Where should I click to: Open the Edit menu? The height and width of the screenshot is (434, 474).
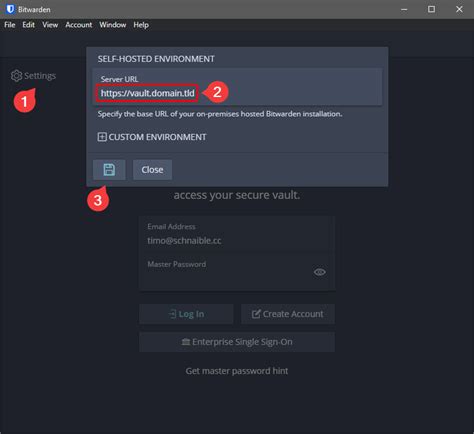tap(29, 25)
